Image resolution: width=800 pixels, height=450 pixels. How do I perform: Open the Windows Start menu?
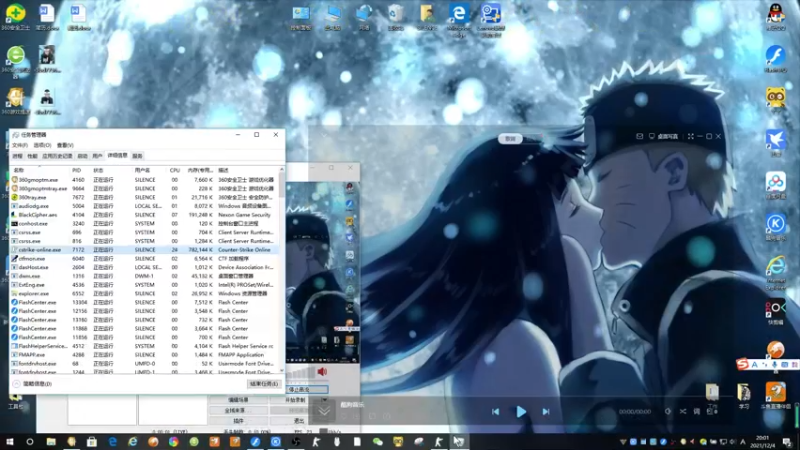[x=9, y=442]
